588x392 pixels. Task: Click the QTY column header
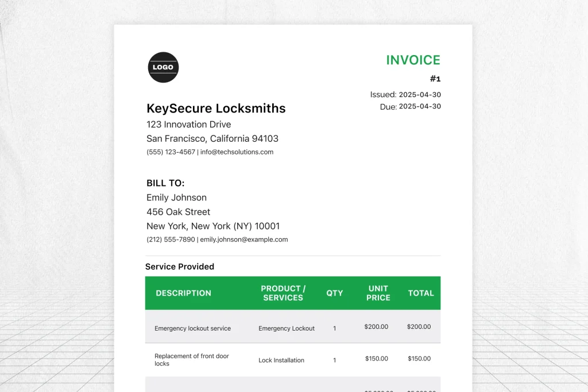point(335,293)
